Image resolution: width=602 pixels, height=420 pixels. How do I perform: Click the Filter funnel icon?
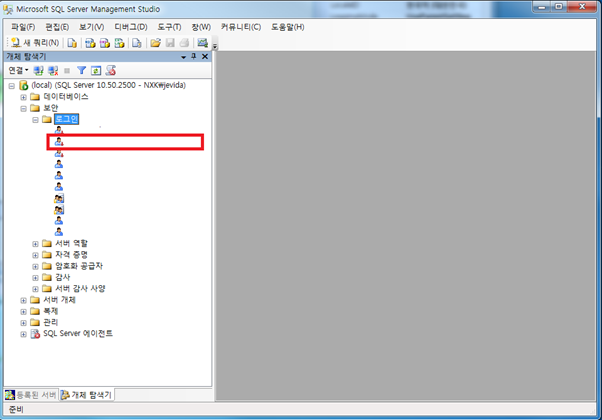81,70
